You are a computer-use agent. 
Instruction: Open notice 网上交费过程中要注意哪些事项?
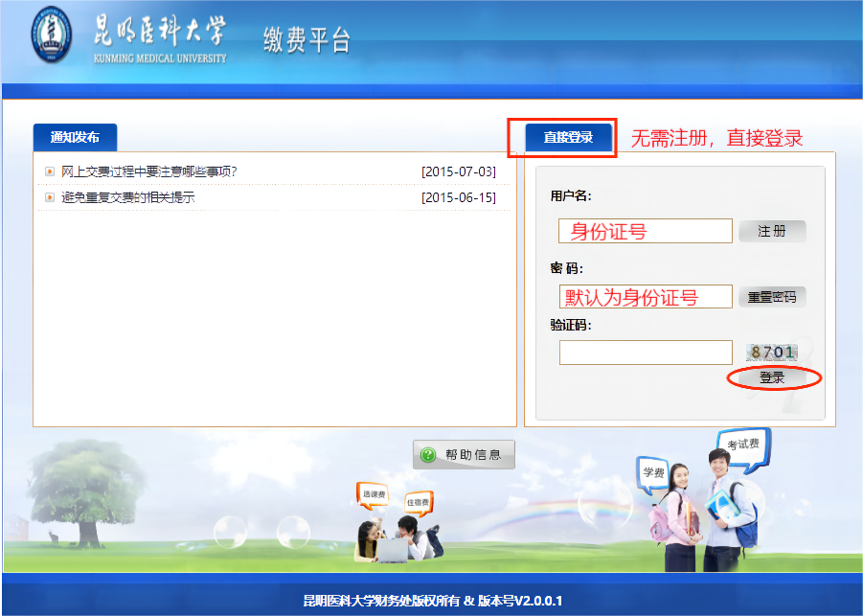coord(149,171)
